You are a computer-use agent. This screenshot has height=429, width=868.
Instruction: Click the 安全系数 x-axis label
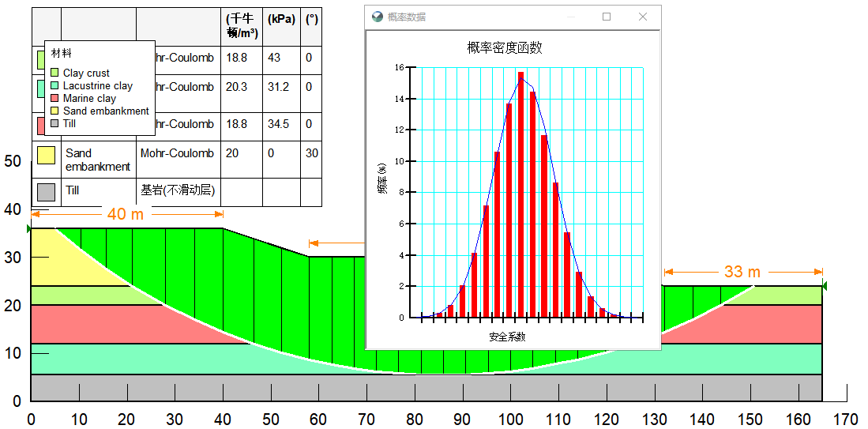506,337
